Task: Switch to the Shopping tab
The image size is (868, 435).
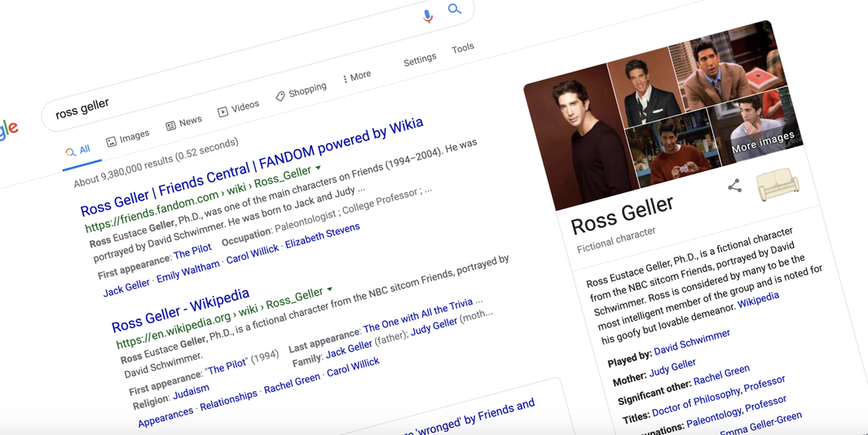Action: [x=301, y=91]
